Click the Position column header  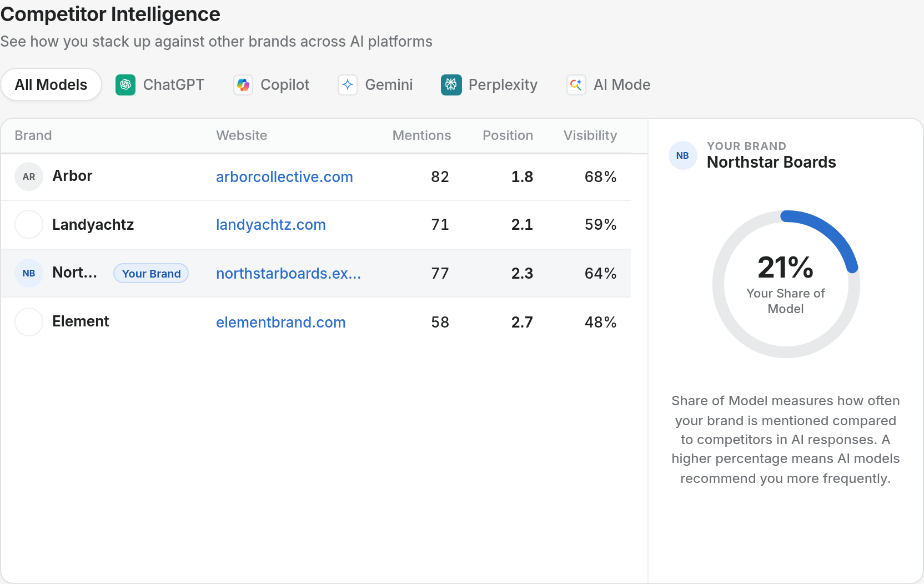click(508, 135)
